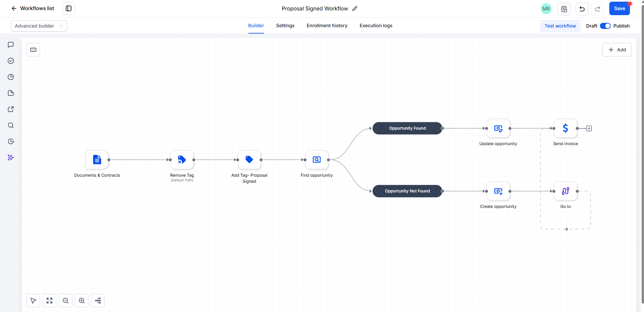
Task: Open the AI sparkle sidebar icon
Action: tap(11, 158)
